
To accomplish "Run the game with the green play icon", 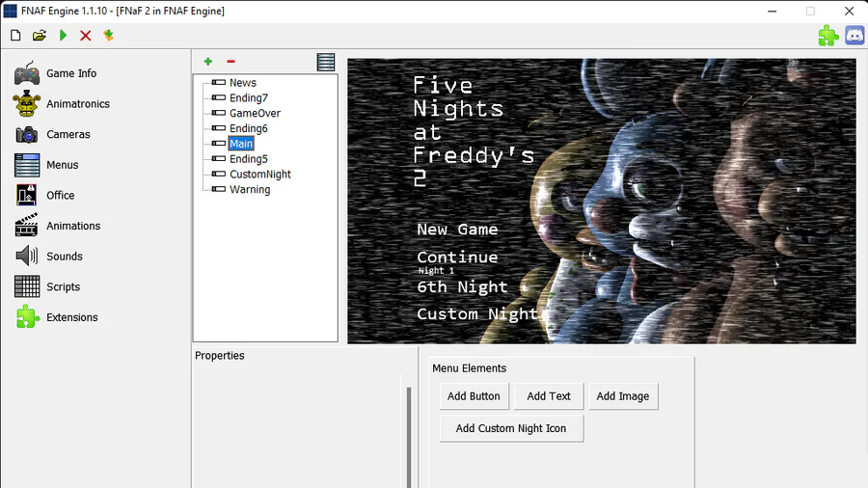I will tap(63, 36).
